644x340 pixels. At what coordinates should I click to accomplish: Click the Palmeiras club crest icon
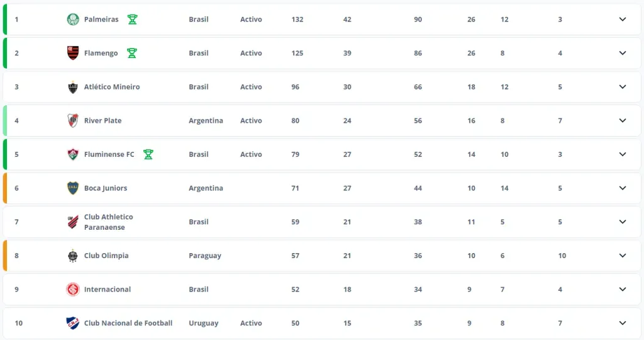pos(73,20)
